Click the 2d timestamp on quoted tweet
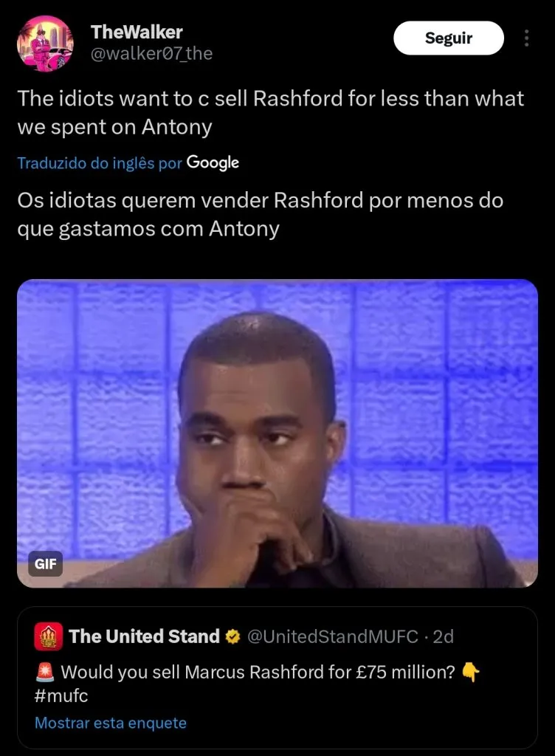The image size is (555, 756). [444, 636]
